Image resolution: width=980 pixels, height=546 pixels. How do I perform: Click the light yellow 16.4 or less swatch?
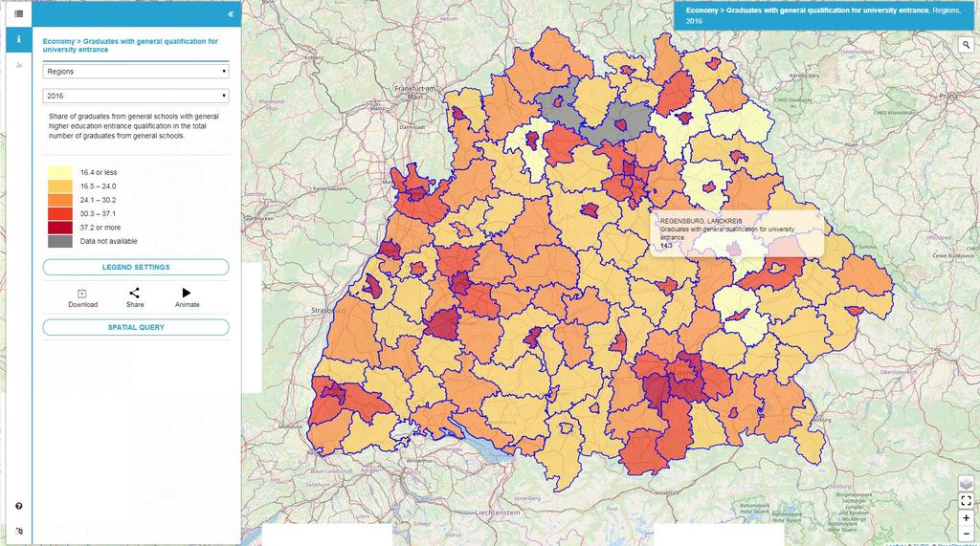coord(60,172)
